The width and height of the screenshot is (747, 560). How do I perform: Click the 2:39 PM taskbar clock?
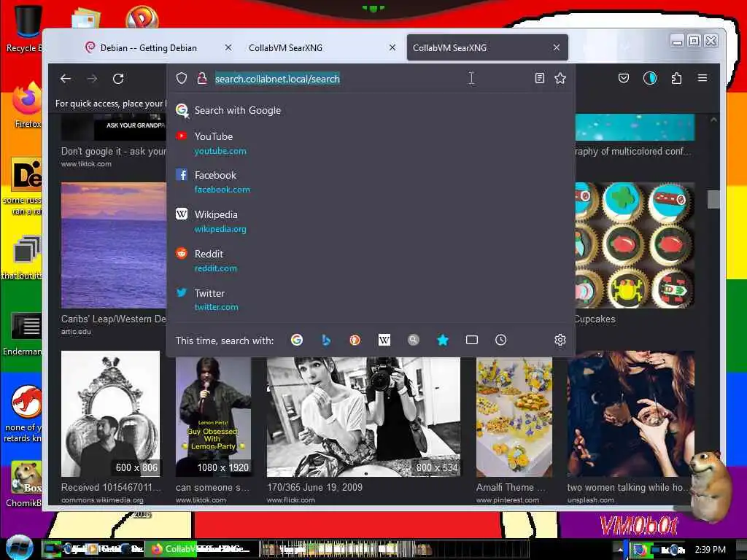coord(710,550)
